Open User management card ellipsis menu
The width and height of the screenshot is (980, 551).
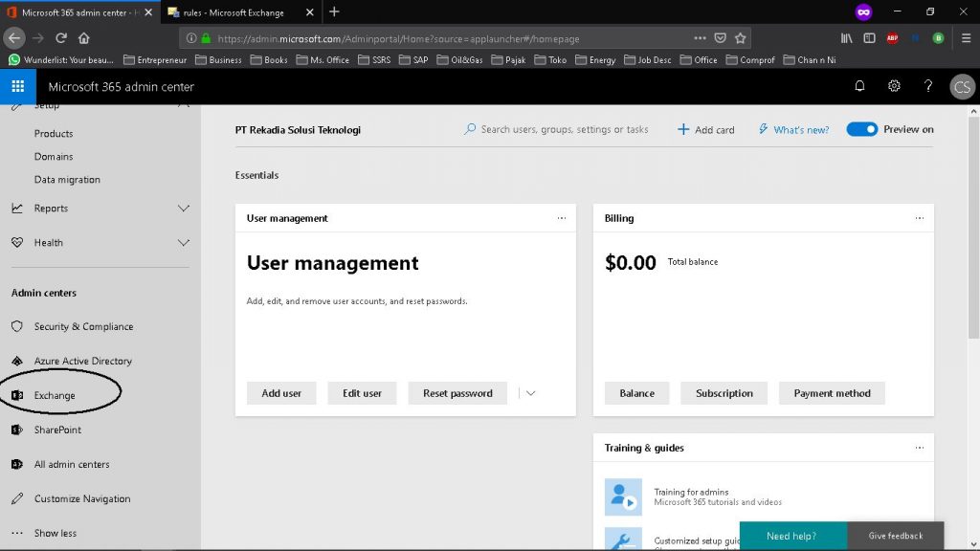562,218
